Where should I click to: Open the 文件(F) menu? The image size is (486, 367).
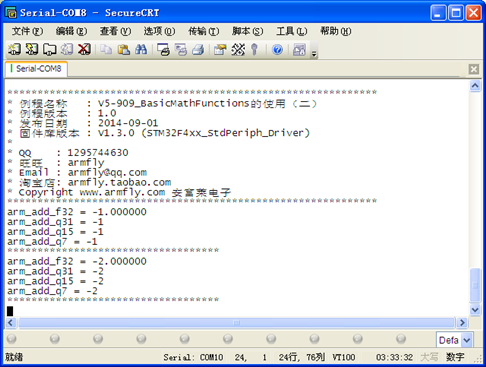[27, 31]
